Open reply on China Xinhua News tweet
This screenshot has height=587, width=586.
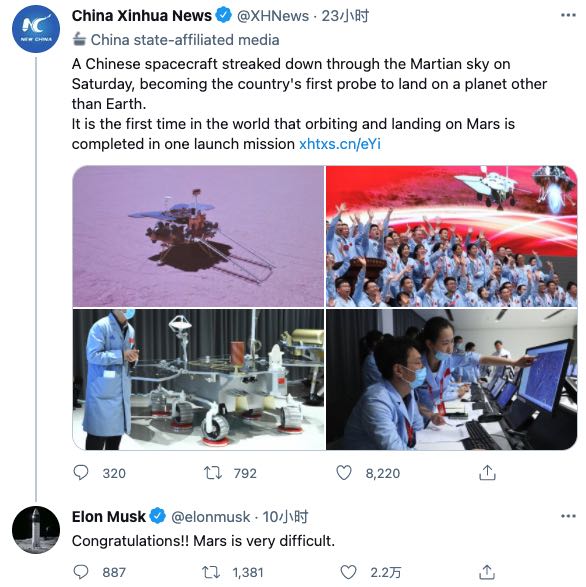pyautogui.click(x=81, y=472)
